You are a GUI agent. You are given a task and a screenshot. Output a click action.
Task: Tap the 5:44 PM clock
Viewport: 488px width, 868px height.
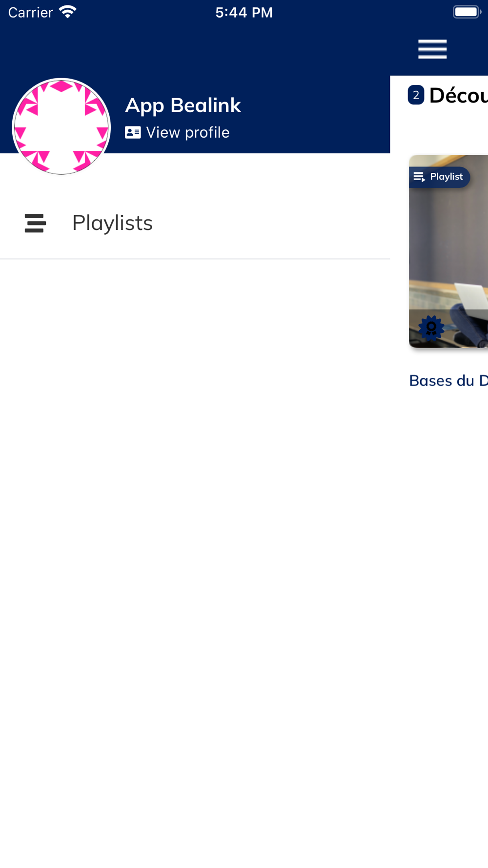[x=244, y=12]
